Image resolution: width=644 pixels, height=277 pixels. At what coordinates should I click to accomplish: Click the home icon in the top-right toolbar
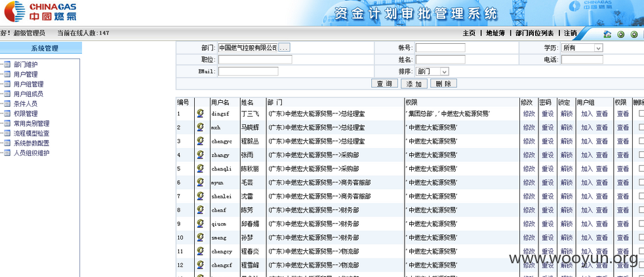(x=607, y=34)
